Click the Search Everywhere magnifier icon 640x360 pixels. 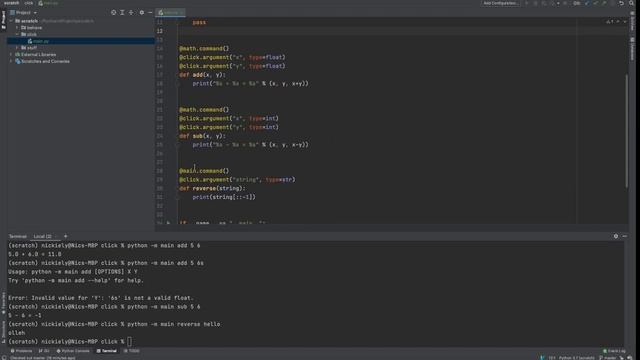pyautogui.click(x=631, y=3)
